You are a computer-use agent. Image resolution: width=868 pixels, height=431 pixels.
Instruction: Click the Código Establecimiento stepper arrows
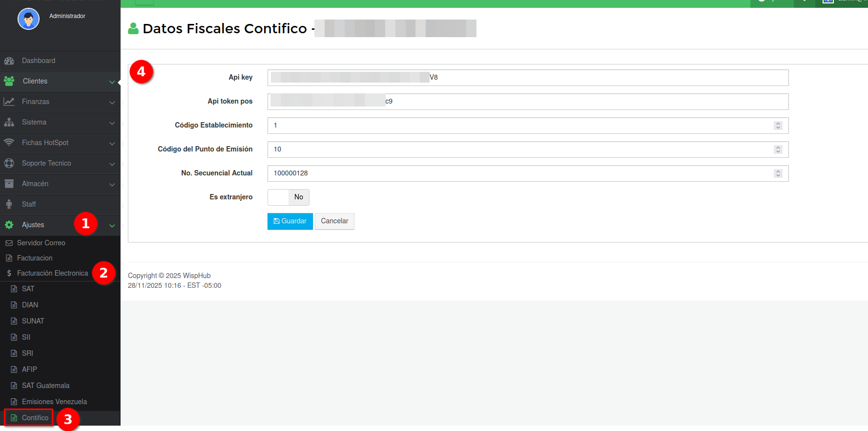click(778, 126)
